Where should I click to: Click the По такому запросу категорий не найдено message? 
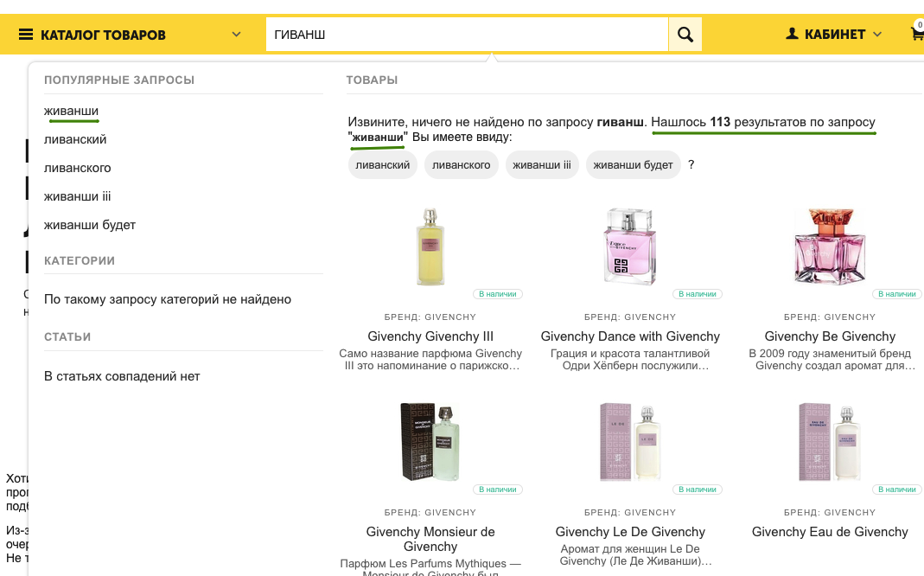pyautogui.click(x=168, y=299)
